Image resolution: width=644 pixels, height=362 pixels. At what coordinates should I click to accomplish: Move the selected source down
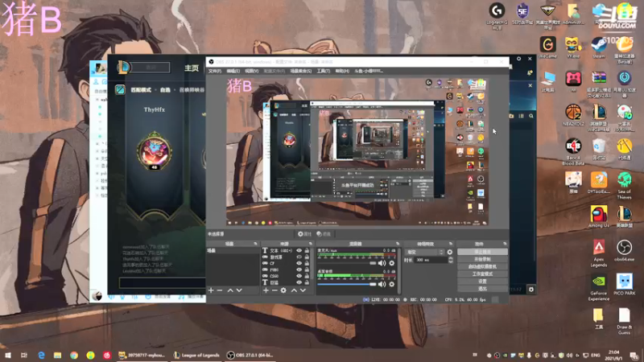(303, 290)
